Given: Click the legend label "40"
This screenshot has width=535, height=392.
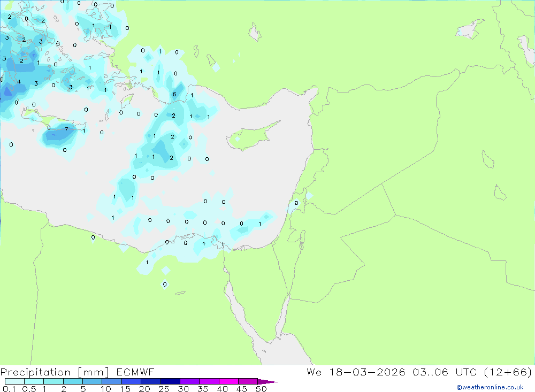Looking at the screenshot, I should [x=223, y=389].
